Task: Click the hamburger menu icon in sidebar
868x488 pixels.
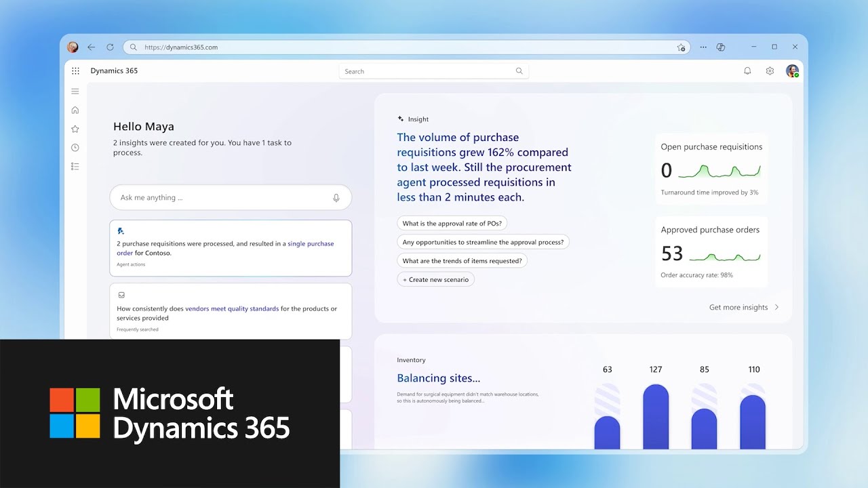Action: pos(75,91)
